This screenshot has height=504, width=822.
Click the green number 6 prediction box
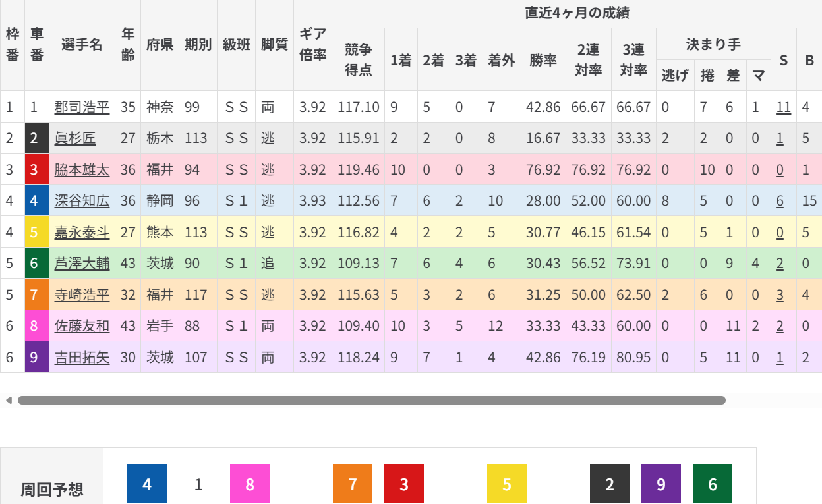[x=713, y=484]
